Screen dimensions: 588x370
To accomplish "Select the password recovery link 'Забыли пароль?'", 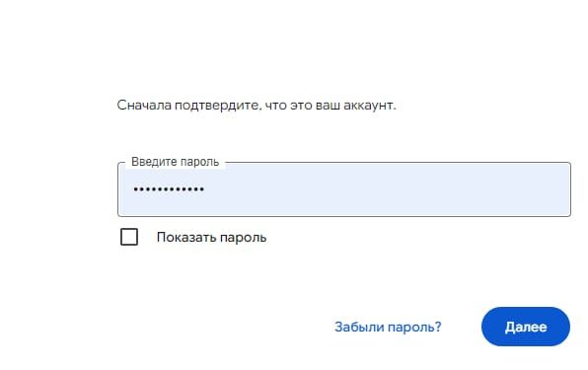I will click(x=388, y=327).
